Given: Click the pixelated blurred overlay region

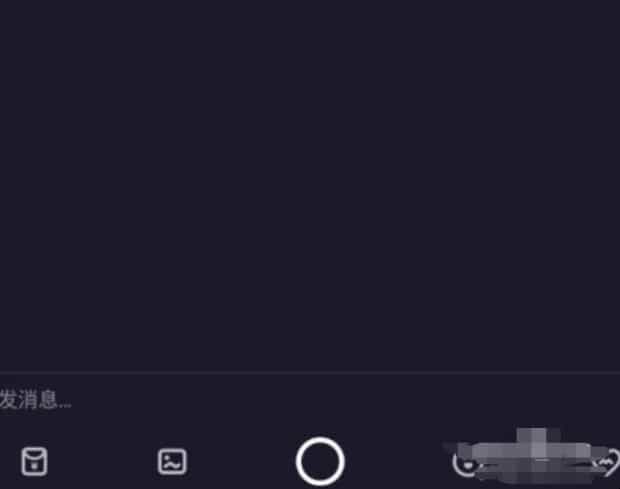Looking at the screenshot, I should coord(532,457).
